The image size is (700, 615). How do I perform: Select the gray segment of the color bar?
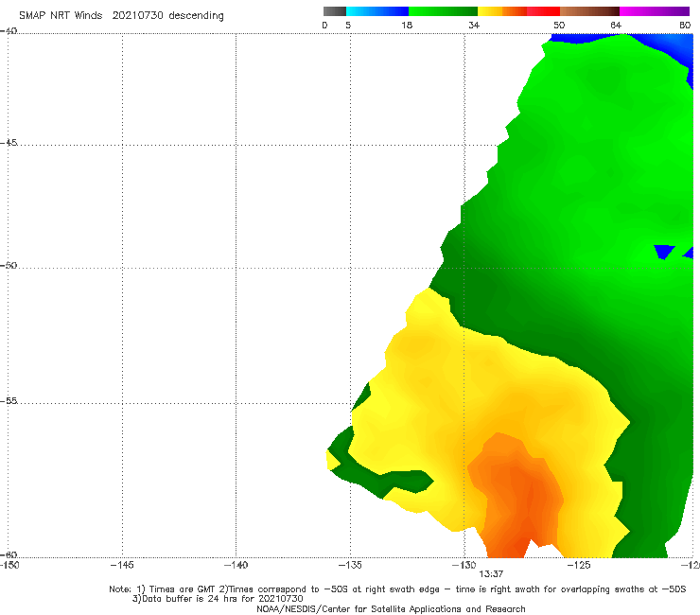335,11
